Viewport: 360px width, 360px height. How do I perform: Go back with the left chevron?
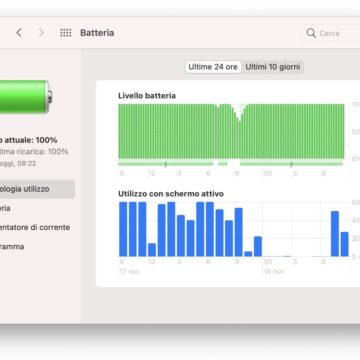pyautogui.click(x=19, y=33)
